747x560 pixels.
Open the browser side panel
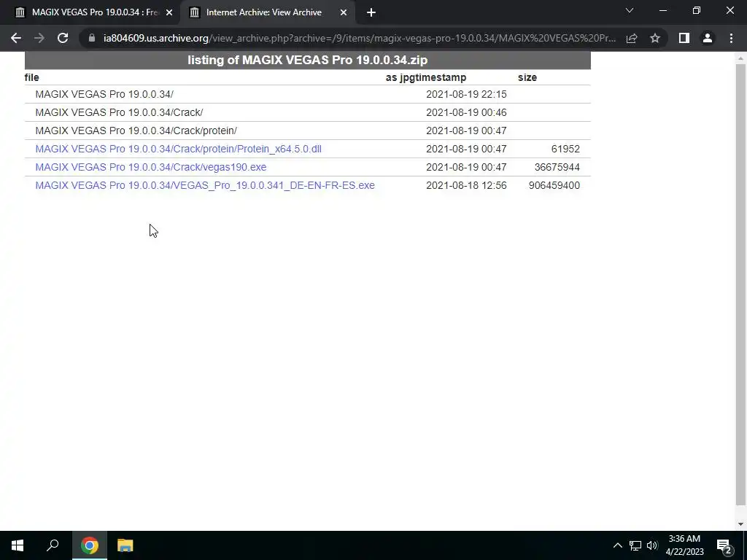[x=684, y=38]
